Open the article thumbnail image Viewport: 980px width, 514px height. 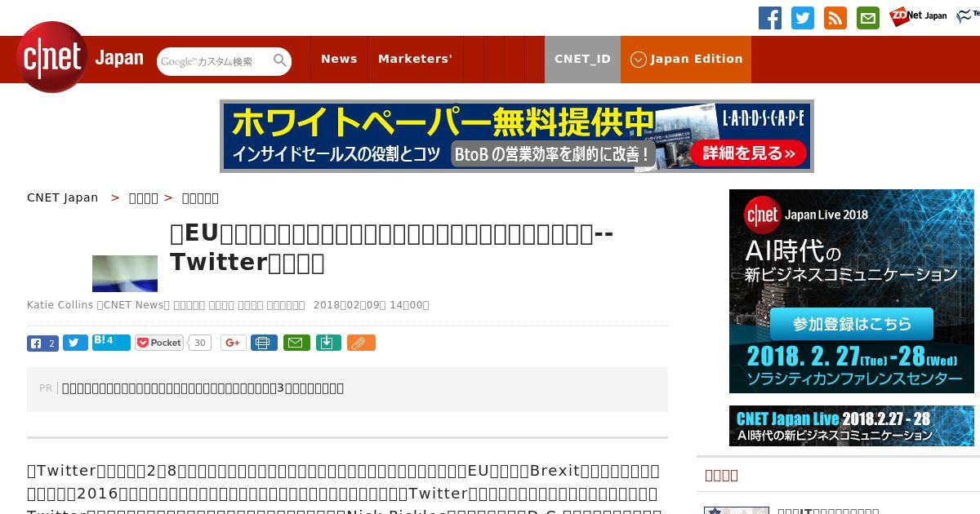pyautogui.click(x=125, y=273)
